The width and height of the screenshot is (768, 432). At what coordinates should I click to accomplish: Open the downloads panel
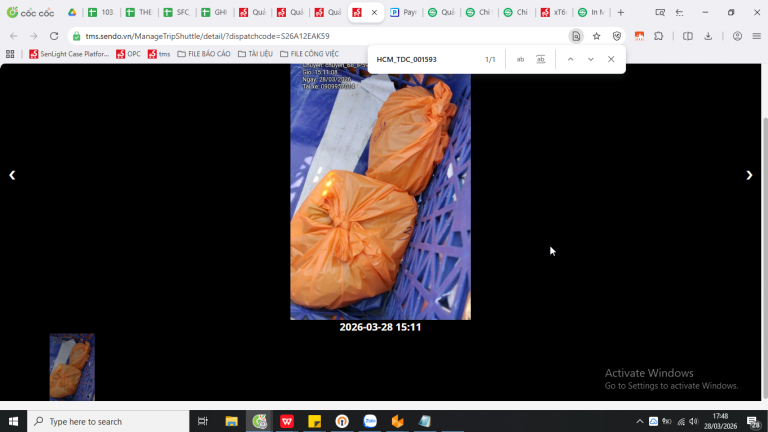(x=708, y=36)
